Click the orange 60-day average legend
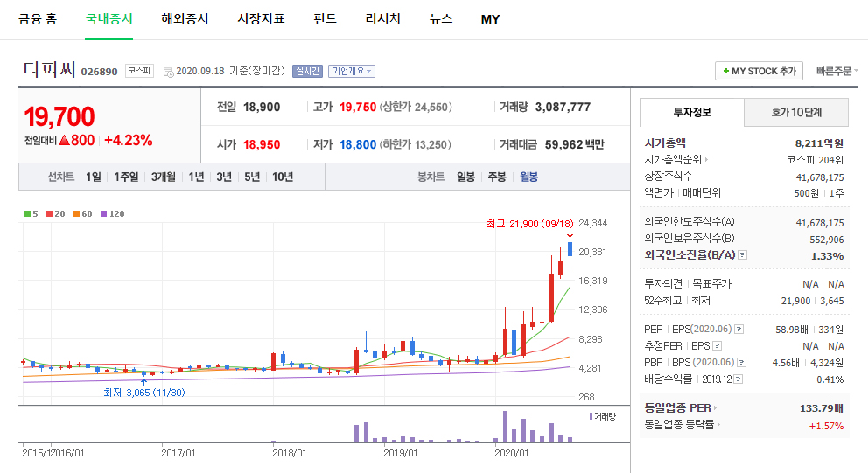This screenshot has height=473, width=868. click(x=83, y=213)
